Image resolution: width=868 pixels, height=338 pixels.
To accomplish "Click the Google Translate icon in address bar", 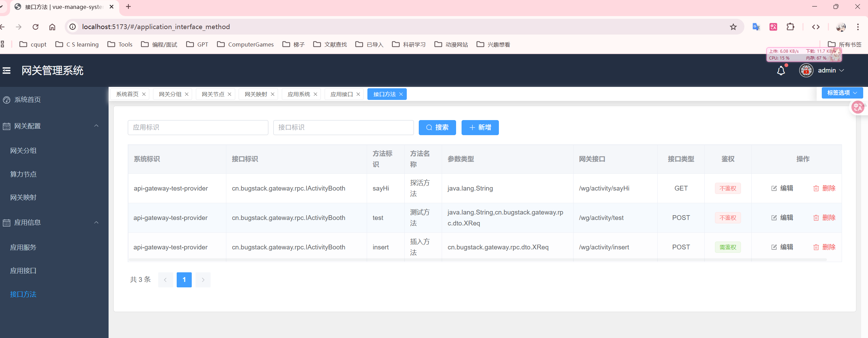I will (756, 27).
